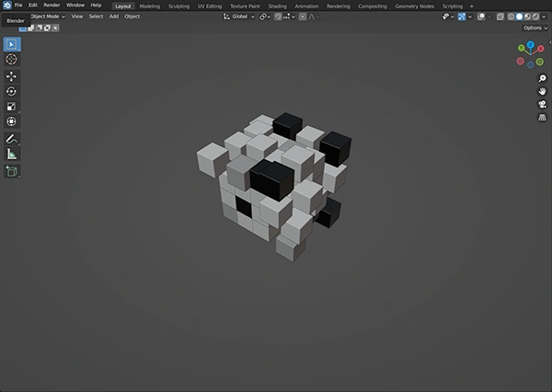Pick the Rotate tool
This screenshot has height=392, width=552.
12,92
